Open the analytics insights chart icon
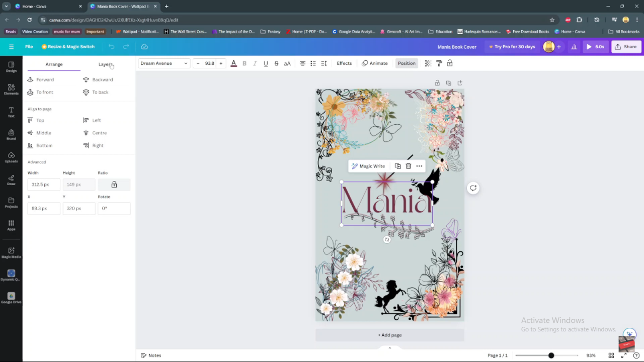 click(574, 47)
